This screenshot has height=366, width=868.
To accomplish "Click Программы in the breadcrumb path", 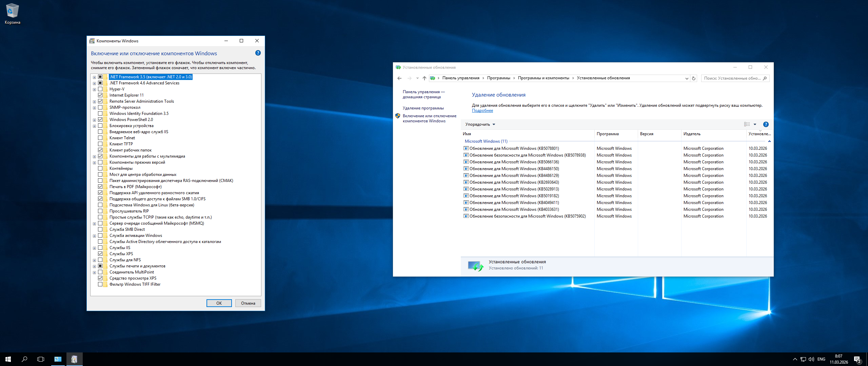I will [x=498, y=78].
